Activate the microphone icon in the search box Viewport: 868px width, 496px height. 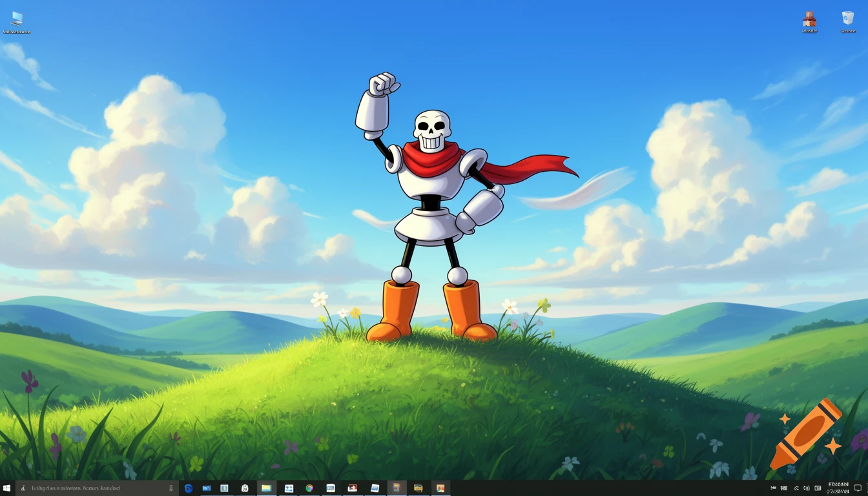[171, 488]
